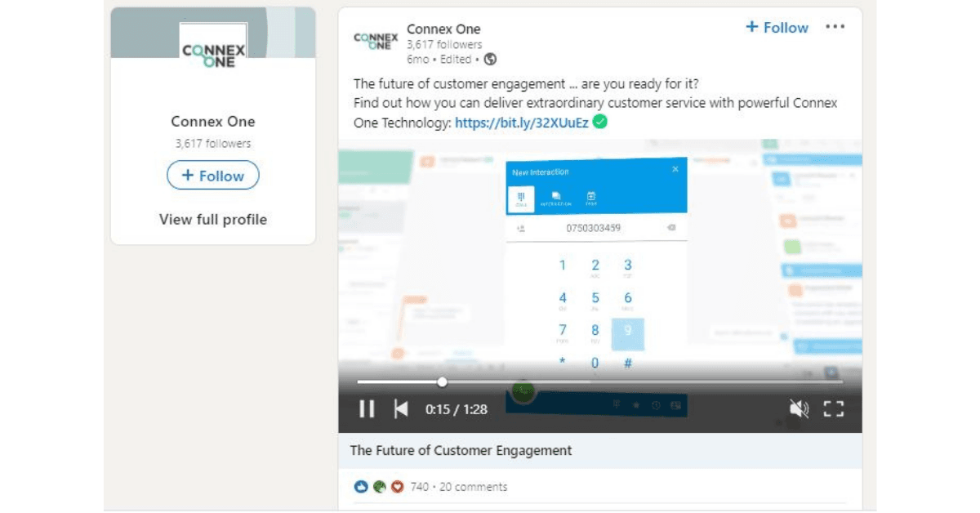Click contacts icon left of phone number

tap(519, 229)
